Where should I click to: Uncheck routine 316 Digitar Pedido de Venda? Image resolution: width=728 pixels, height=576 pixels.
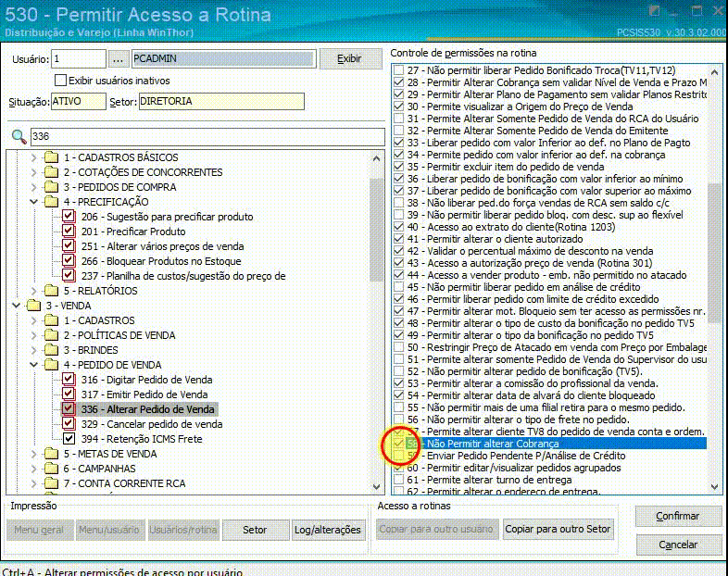point(69,379)
